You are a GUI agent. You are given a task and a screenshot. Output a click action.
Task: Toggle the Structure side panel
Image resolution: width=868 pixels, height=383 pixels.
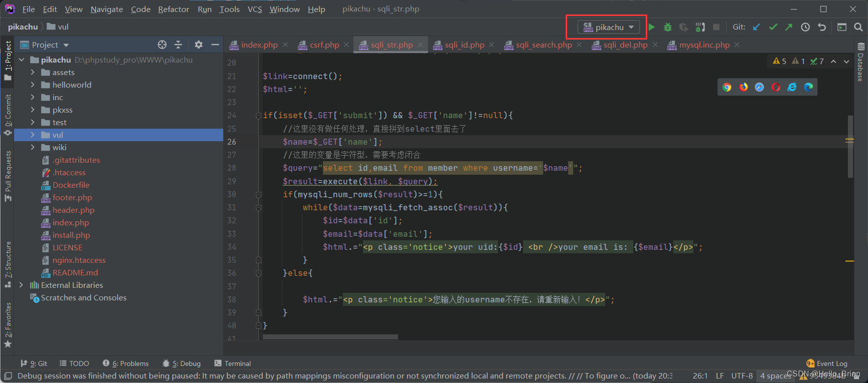pos(8,264)
